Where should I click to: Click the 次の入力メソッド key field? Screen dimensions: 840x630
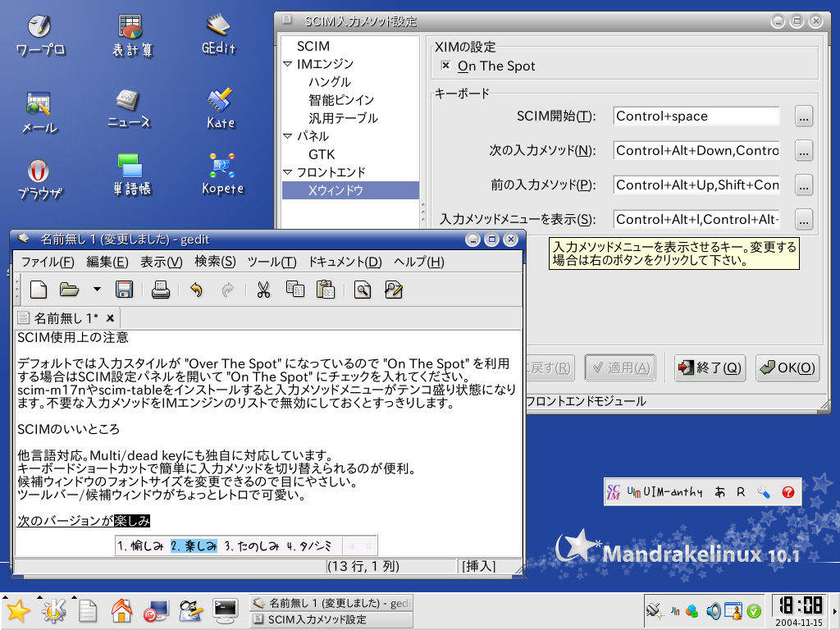click(x=696, y=151)
